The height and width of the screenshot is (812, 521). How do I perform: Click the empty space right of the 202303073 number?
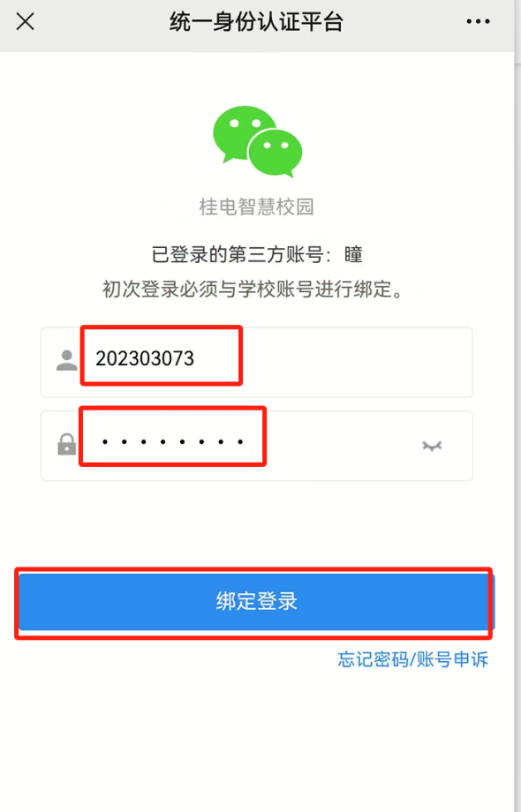point(356,362)
